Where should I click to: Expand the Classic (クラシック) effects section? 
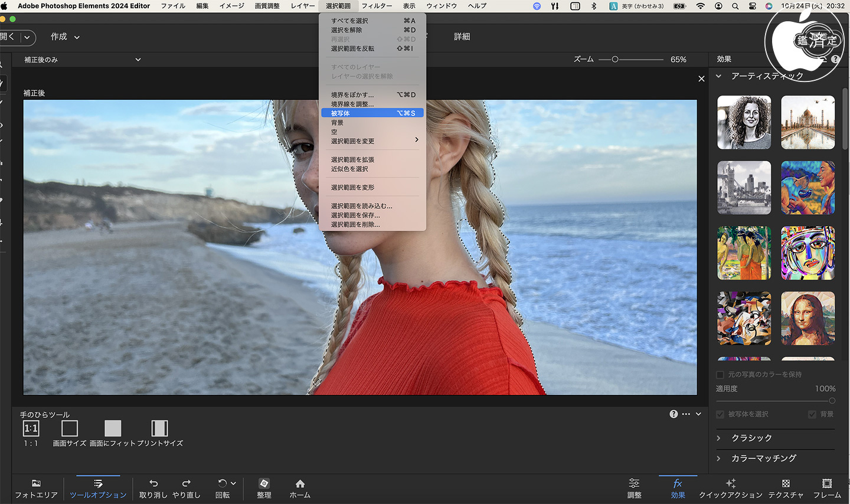(751, 438)
